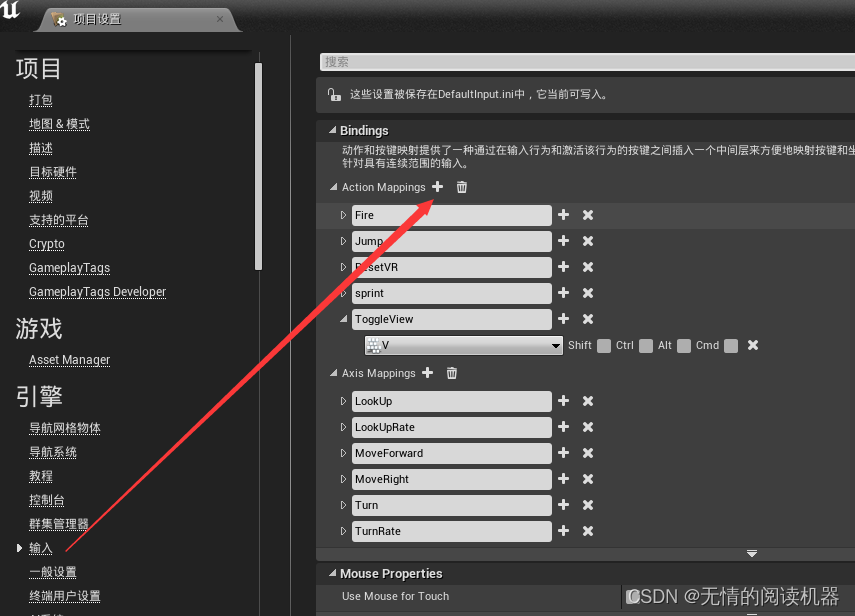Expand the Fire action mapping

tap(343, 215)
